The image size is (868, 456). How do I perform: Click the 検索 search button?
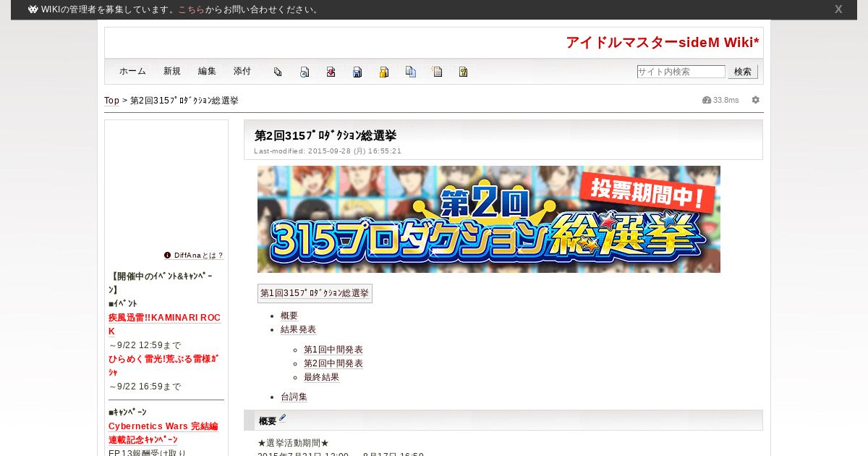click(x=743, y=72)
